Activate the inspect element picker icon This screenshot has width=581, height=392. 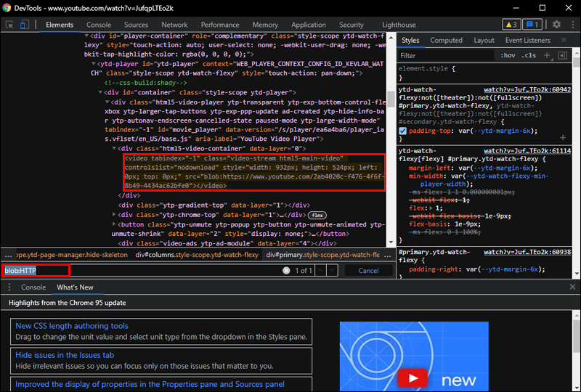point(10,25)
